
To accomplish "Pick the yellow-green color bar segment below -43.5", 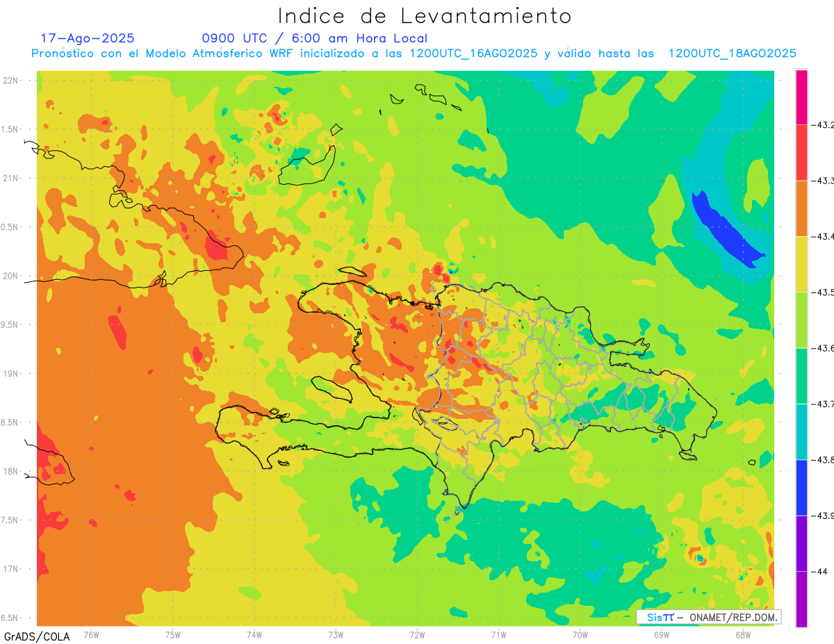I will coord(801,320).
